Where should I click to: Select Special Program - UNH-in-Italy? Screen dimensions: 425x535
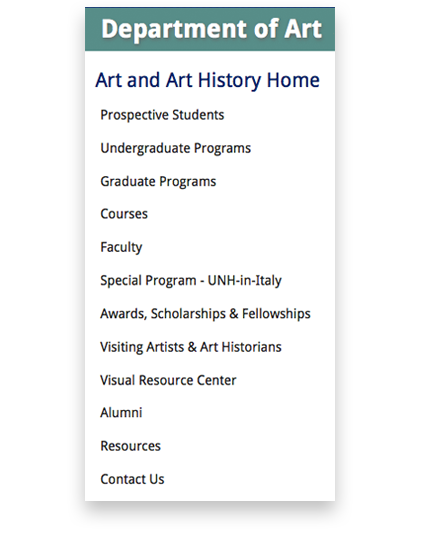191,281
